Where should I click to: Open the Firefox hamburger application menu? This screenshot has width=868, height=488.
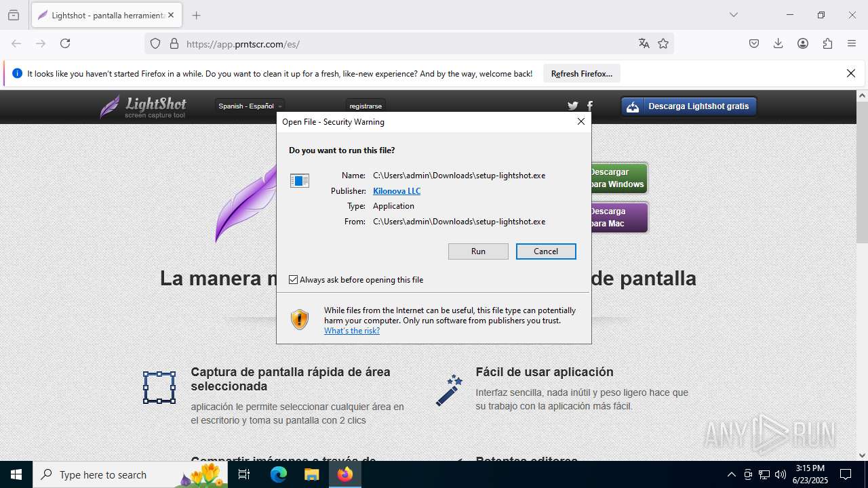852,43
